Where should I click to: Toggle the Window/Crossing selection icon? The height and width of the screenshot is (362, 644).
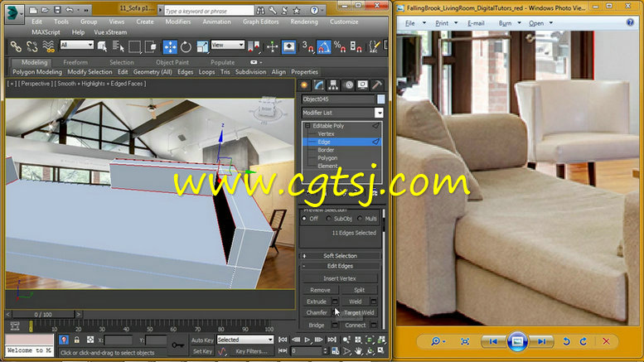coord(151,46)
